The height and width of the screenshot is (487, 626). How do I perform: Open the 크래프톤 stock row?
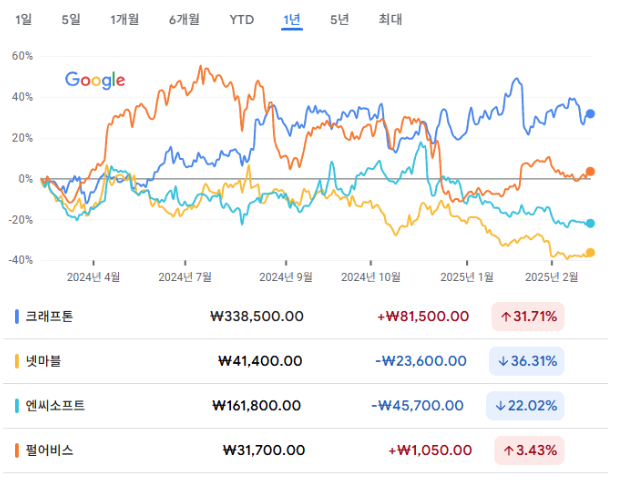(306, 317)
